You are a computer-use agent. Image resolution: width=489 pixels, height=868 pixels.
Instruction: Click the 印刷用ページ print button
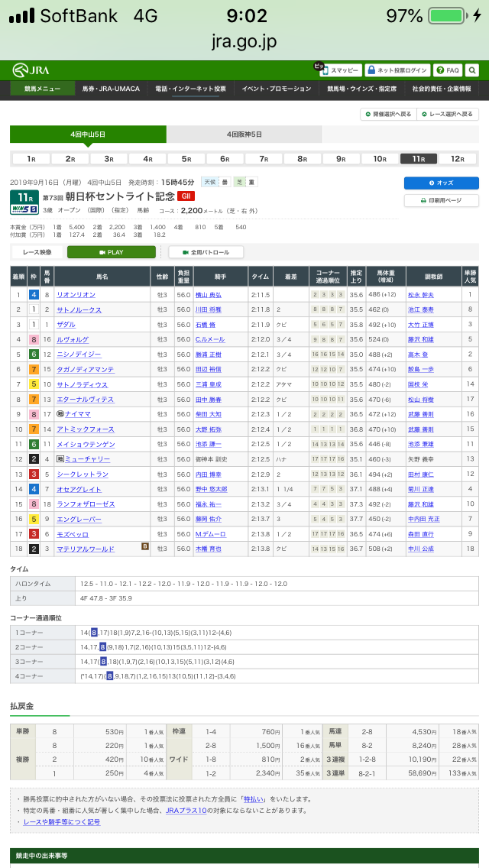[x=441, y=200]
